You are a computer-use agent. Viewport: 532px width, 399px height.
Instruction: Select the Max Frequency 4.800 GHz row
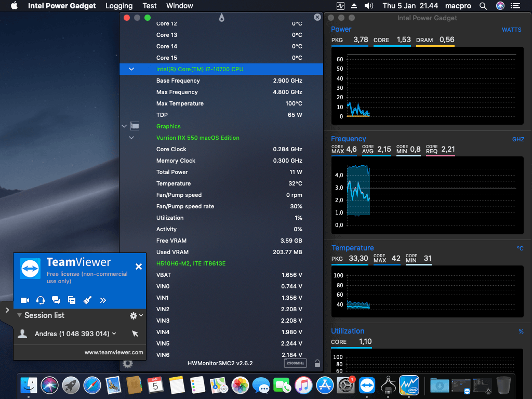pyautogui.click(x=221, y=92)
